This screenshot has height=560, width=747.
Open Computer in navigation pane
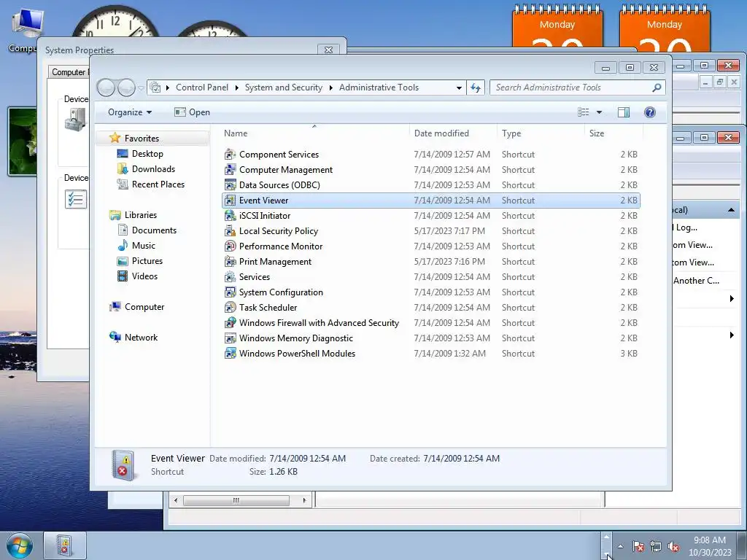tap(144, 307)
